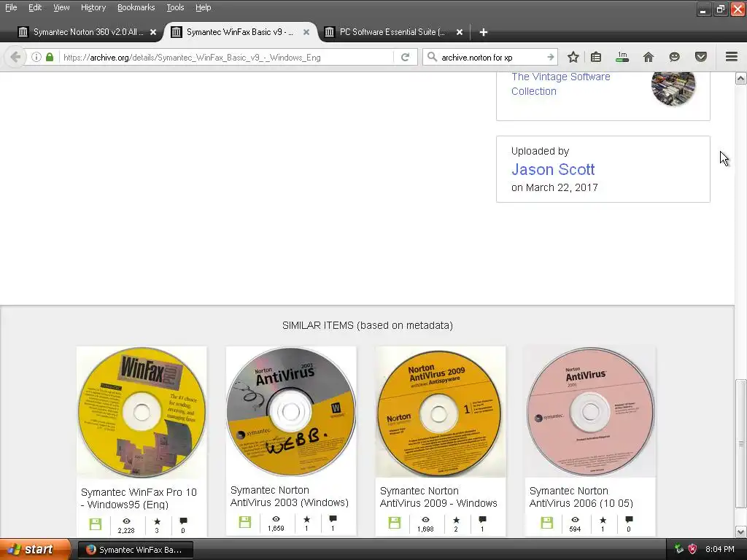
Task: Click the 8:04 PM taskbar clock
Action: (x=719, y=549)
